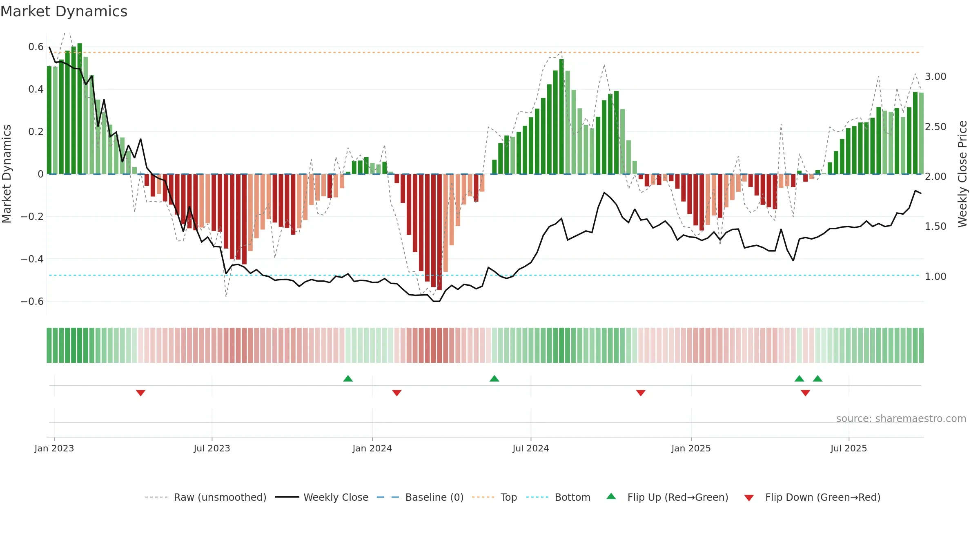Image resolution: width=980 pixels, height=551 pixels.
Task: Select the flip-up marker before Jul 2024
Action: pyautogui.click(x=494, y=378)
